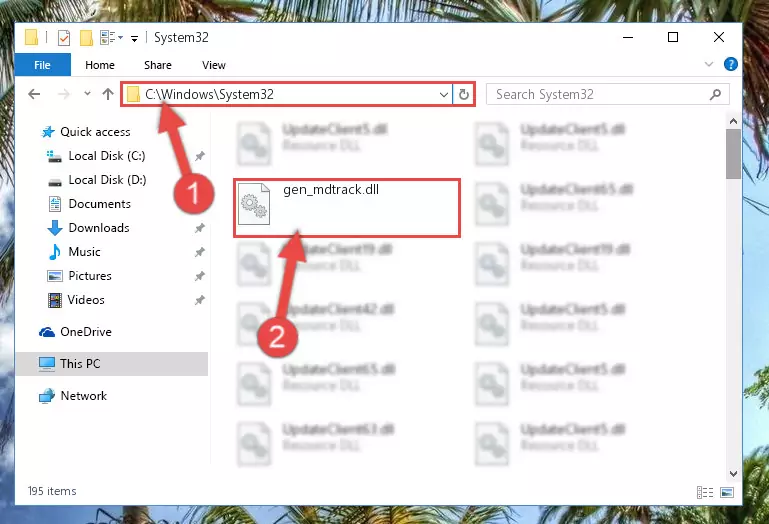Click scrollbar down arrow

(x=733, y=474)
